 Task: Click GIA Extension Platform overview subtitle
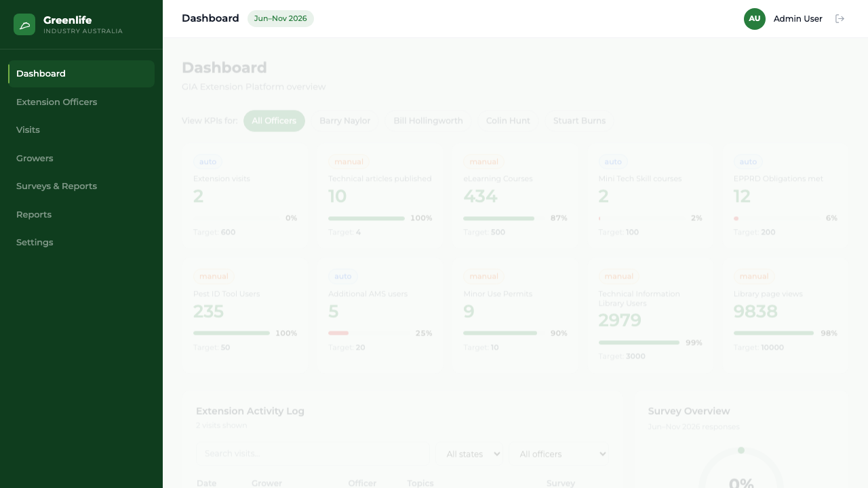(x=254, y=87)
